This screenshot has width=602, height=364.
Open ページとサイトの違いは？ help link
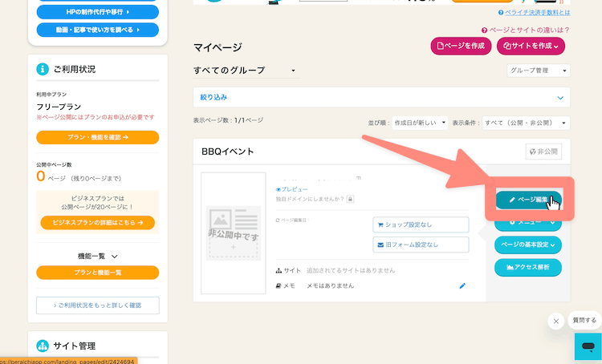click(x=526, y=30)
